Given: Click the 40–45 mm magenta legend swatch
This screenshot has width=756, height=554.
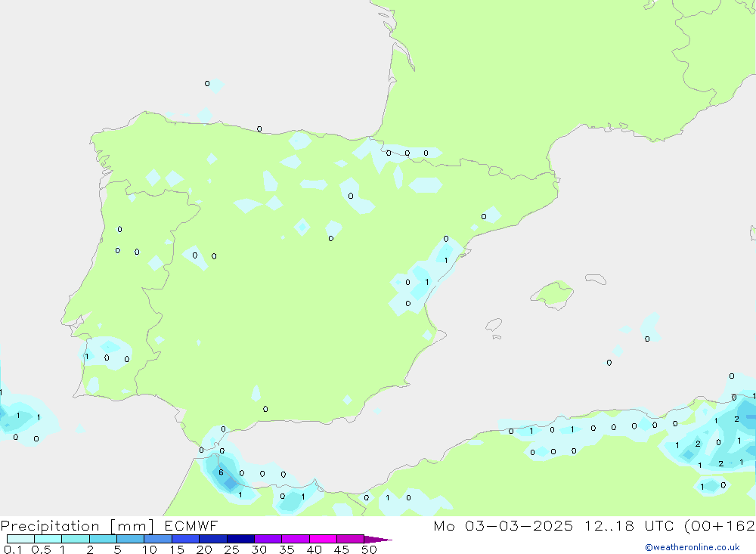Looking at the screenshot, I should click(323, 539).
